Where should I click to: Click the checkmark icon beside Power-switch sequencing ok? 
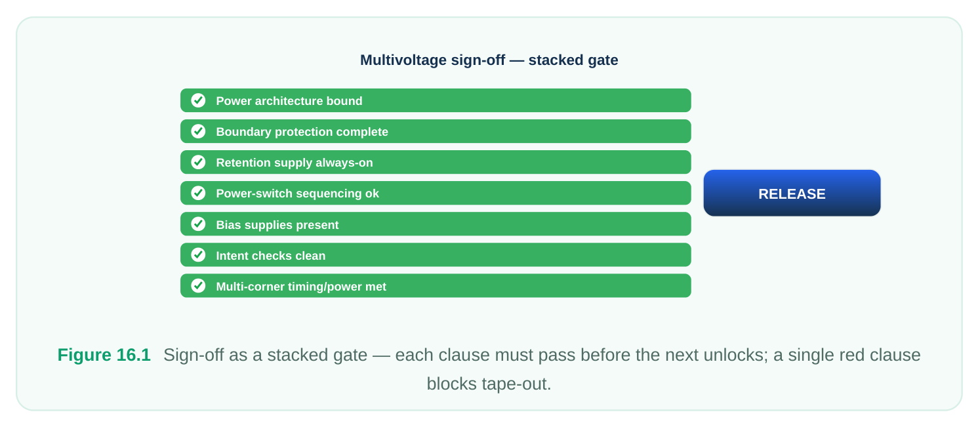198,193
